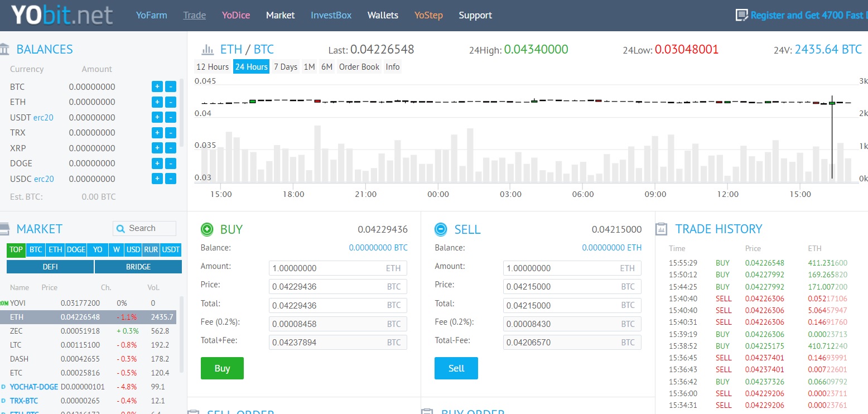
Task: Click the minus withdraw button for USDC
Action: tap(171, 179)
